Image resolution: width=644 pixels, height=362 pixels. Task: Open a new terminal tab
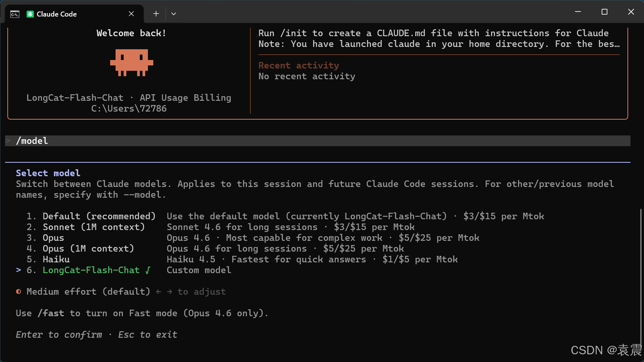pos(156,14)
